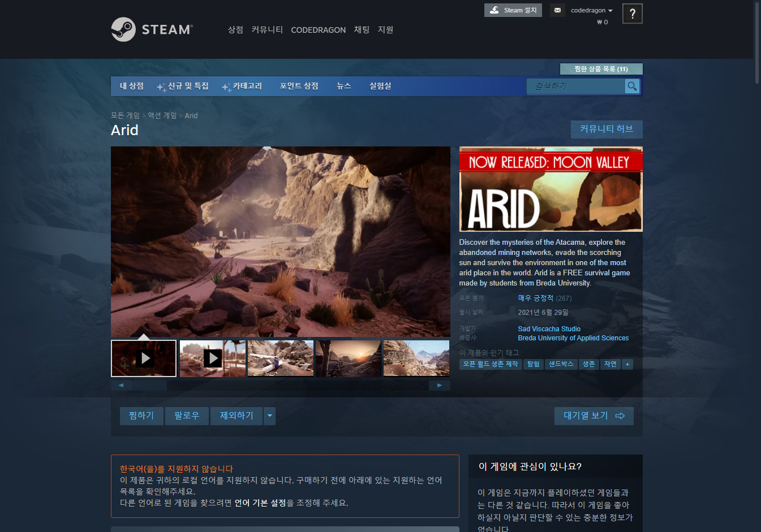Viewport: 761px width, 532px height.
Task: Open the 커뮤니티 허브 button
Action: click(607, 129)
